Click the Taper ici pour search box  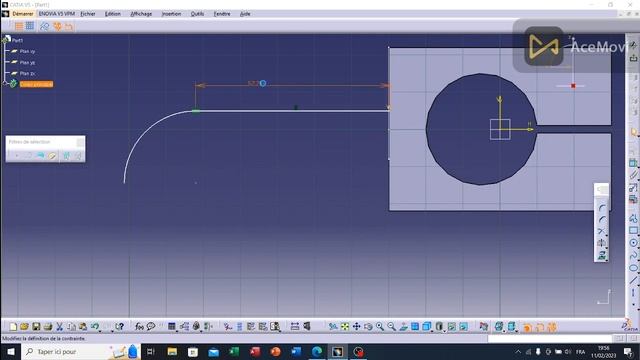click(x=80, y=351)
